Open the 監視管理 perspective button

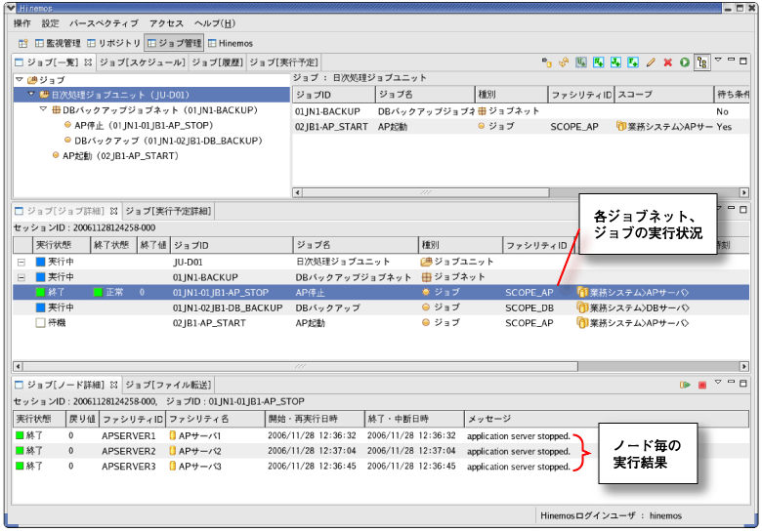[x=59, y=43]
